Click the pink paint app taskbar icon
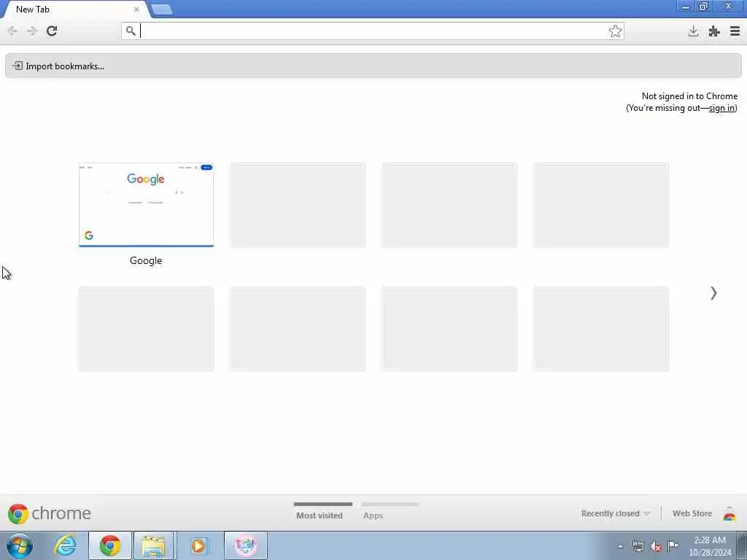Screen dimensions: 747x560 click(x=246, y=545)
